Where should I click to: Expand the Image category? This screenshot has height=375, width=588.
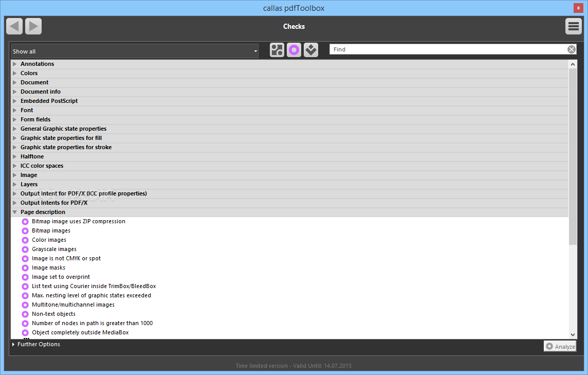(x=14, y=175)
